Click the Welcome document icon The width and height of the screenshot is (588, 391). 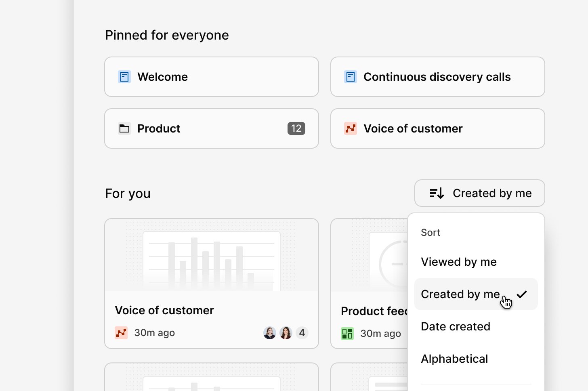pyautogui.click(x=124, y=77)
